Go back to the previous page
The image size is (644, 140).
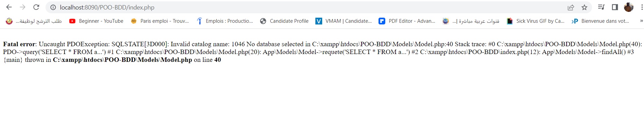[9, 7]
